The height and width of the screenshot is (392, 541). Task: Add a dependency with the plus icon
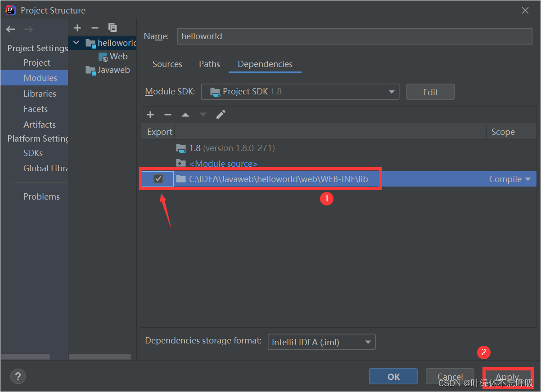150,115
